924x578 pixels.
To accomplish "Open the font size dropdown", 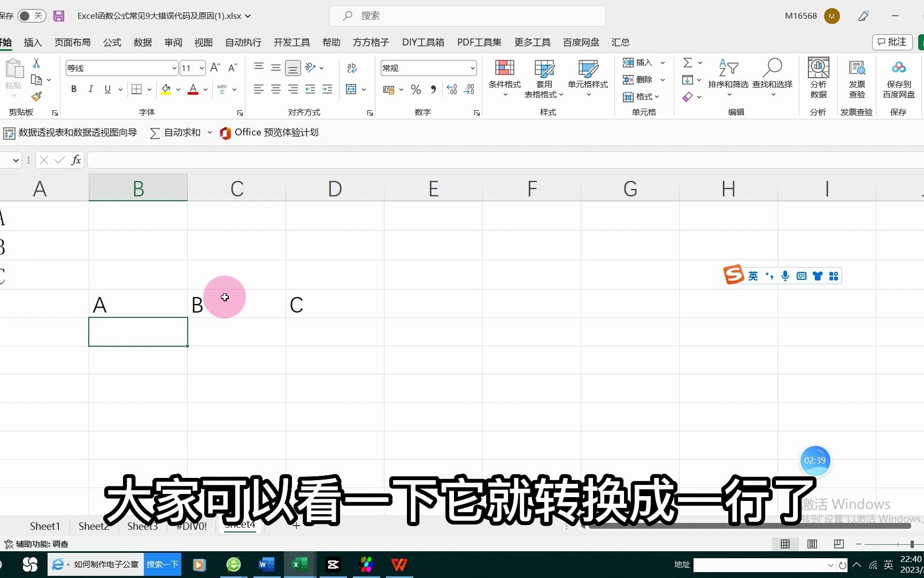I will click(202, 68).
